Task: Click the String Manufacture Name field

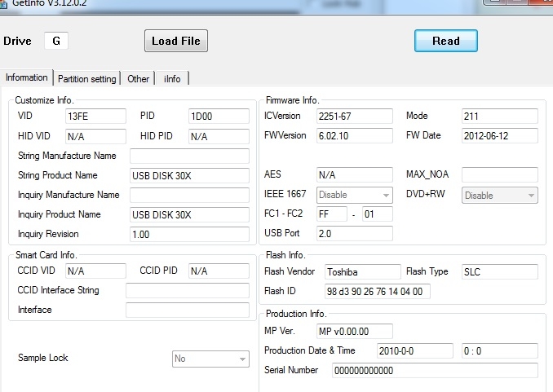Action: coord(189,156)
